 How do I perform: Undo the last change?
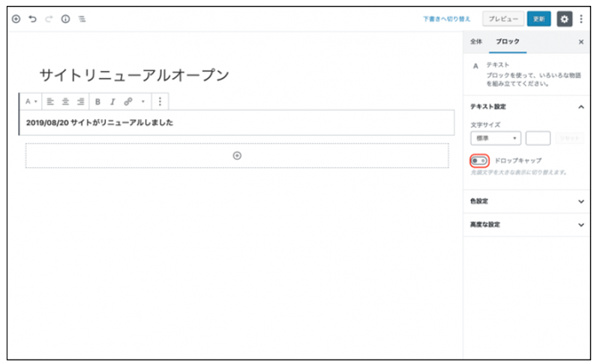click(x=32, y=19)
